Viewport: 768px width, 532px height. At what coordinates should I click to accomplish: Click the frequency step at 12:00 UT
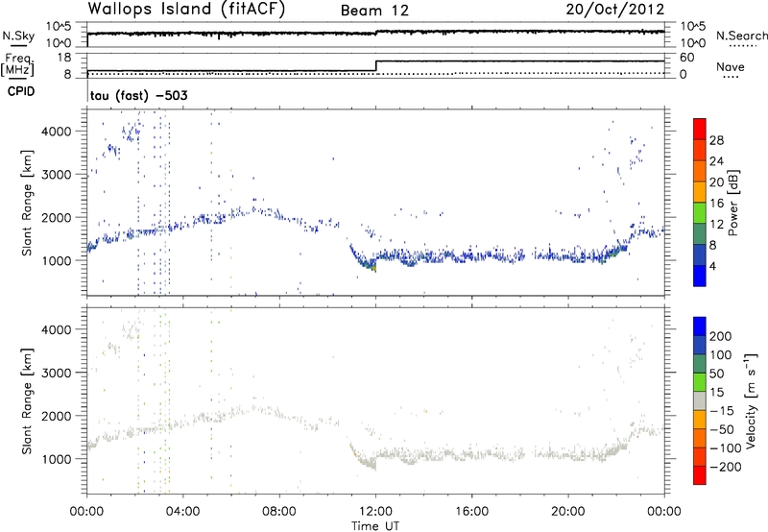tap(375, 66)
